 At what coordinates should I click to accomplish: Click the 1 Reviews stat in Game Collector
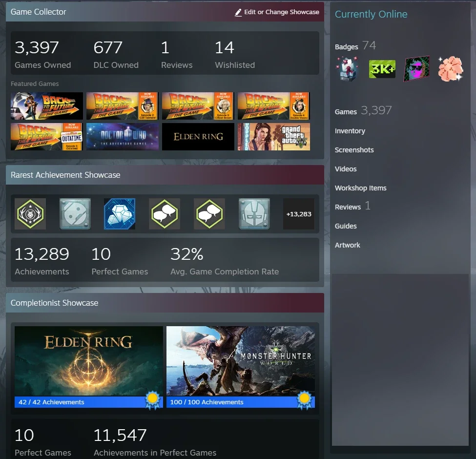tap(177, 54)
